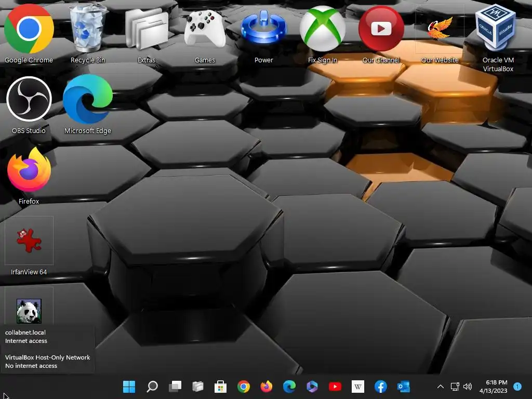532x399 pixels.
Task: Open Microsoft Store from the taskbar
Action: (x=220, y=387)
